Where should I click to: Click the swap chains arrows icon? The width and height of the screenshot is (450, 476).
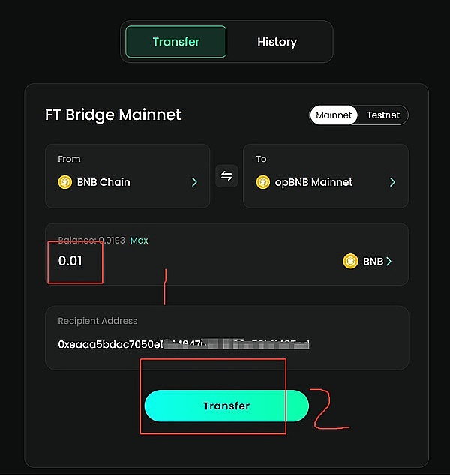(226, 176)
